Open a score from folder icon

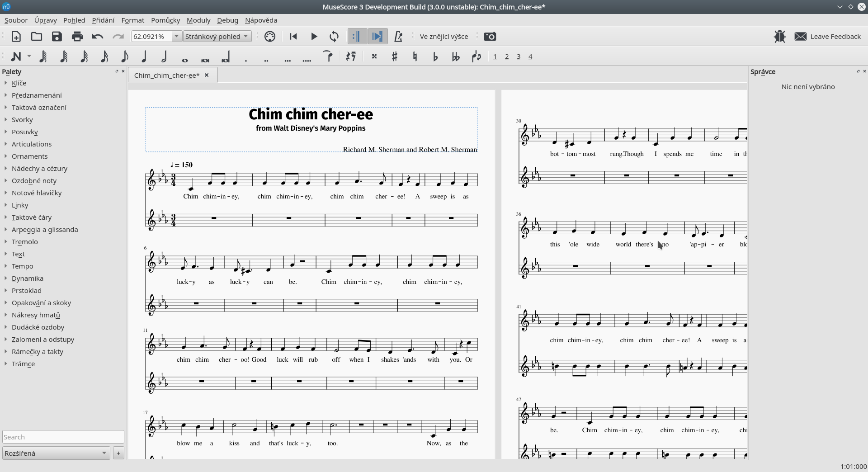(x=36, y=37)
